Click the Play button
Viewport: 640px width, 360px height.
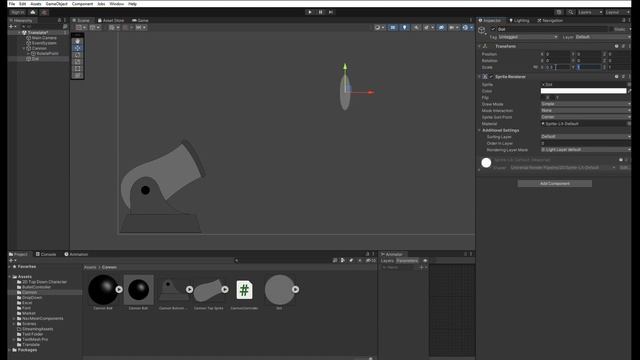coord(310,12)
